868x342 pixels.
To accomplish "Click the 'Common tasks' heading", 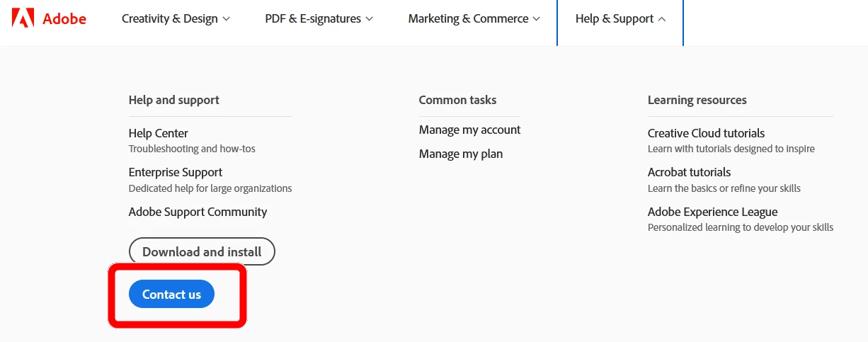I will coord(457,100).
